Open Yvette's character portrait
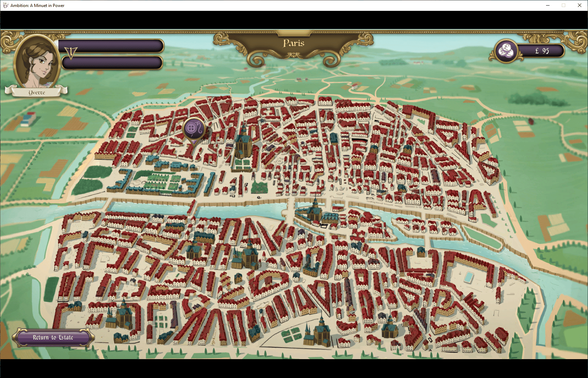588x378 pixels. point(37,61)
